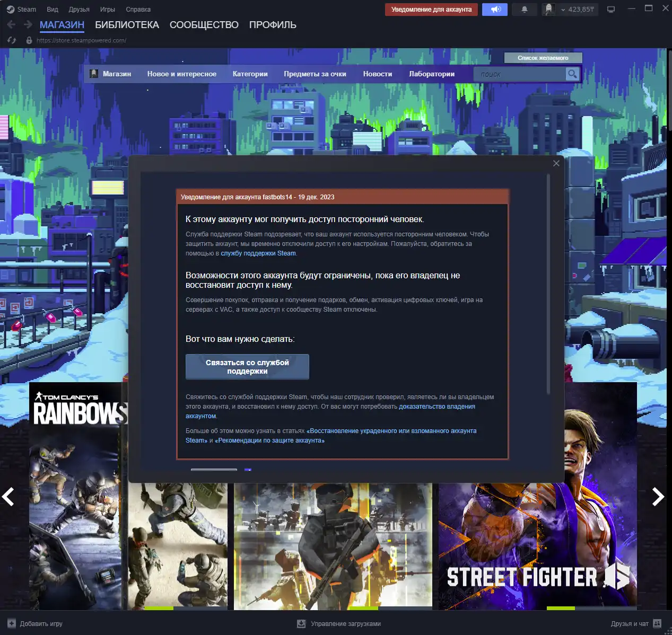Click the Добавить игру plus icon
Viewport: 672px width, 635px height.
point(12,624)
